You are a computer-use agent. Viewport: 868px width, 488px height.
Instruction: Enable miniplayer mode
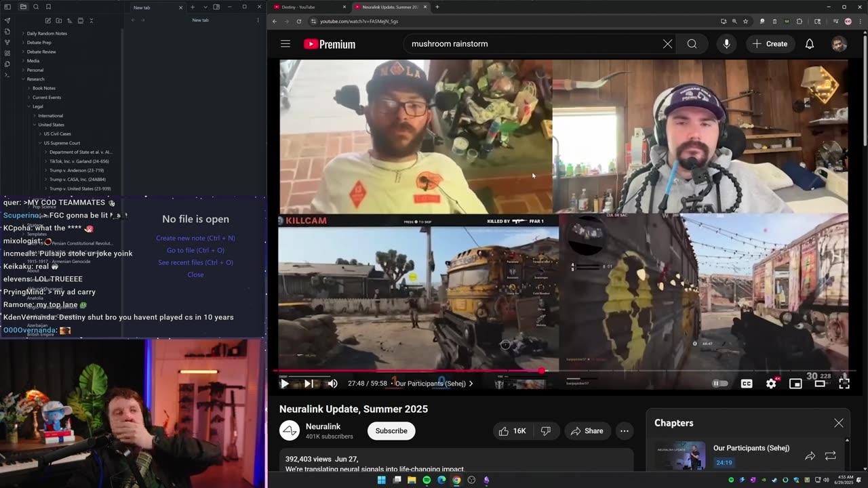[795, 384]
